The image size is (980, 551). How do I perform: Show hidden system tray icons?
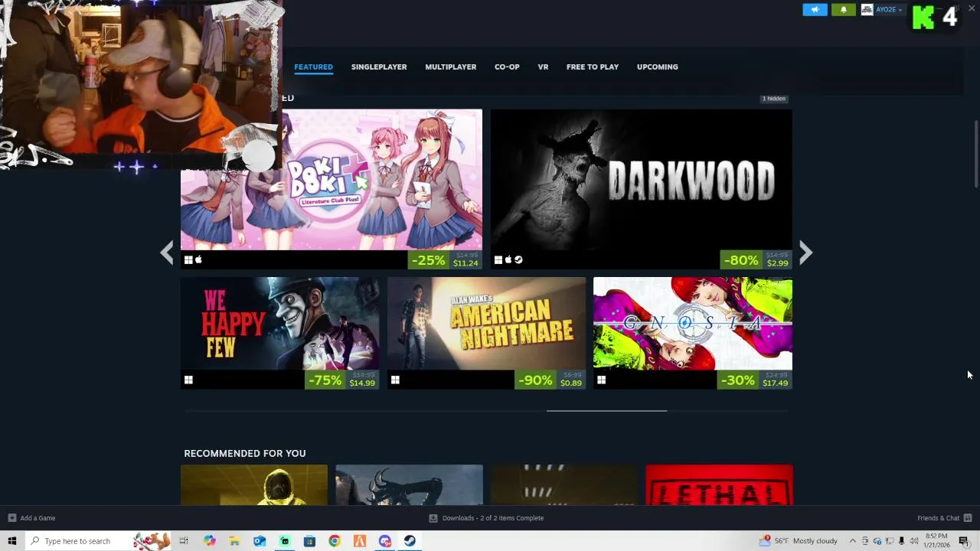click(x=852, y=541)
